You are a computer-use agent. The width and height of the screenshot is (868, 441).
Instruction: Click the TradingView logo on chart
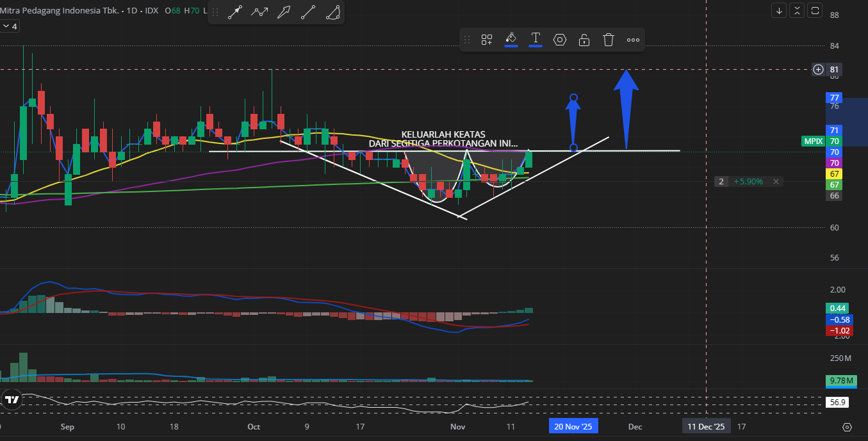(11, 400)
